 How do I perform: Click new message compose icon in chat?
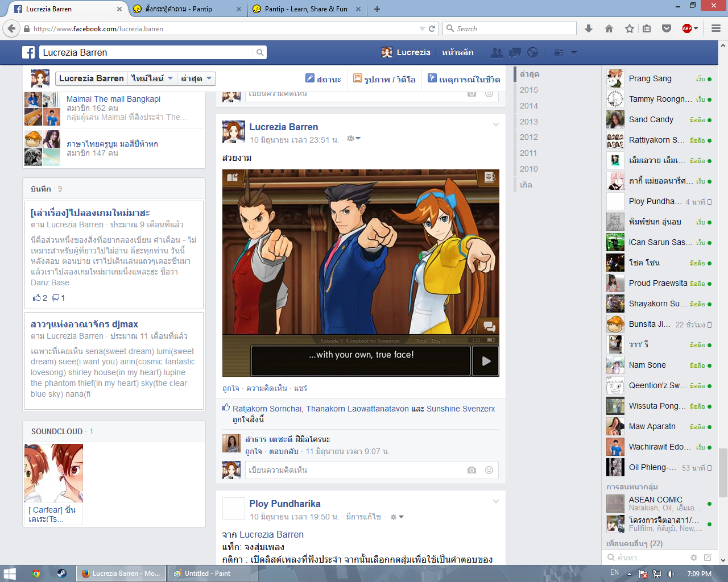[708, 558]
